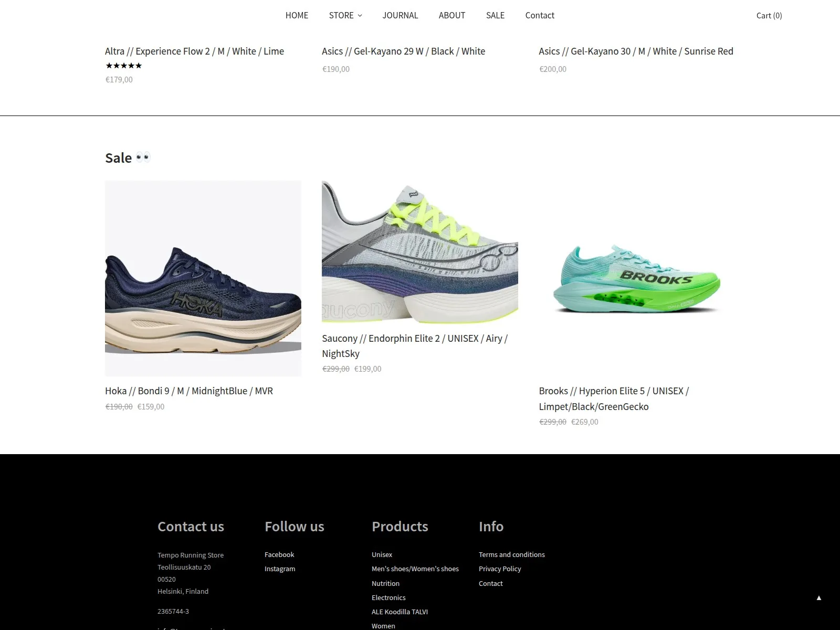Visit the ABOUT page
Viewport: 840px width, 630px height.
point(452,15)
